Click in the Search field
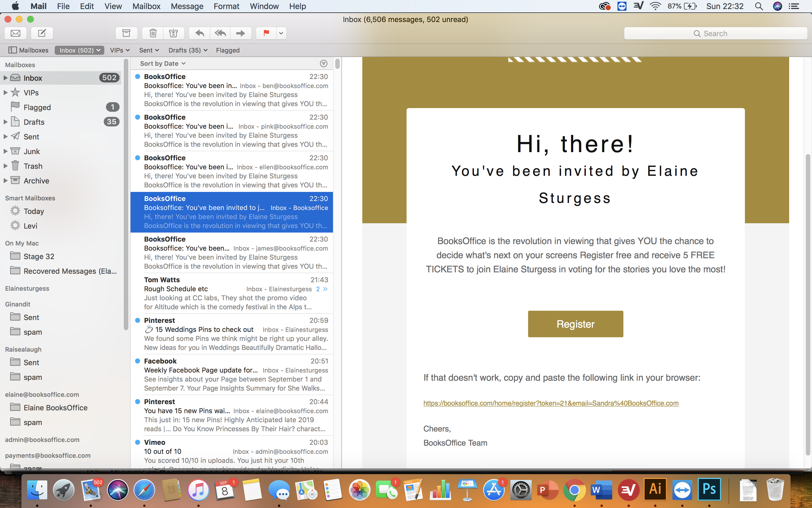The image size is (812, 508). [x=715, y=34]
